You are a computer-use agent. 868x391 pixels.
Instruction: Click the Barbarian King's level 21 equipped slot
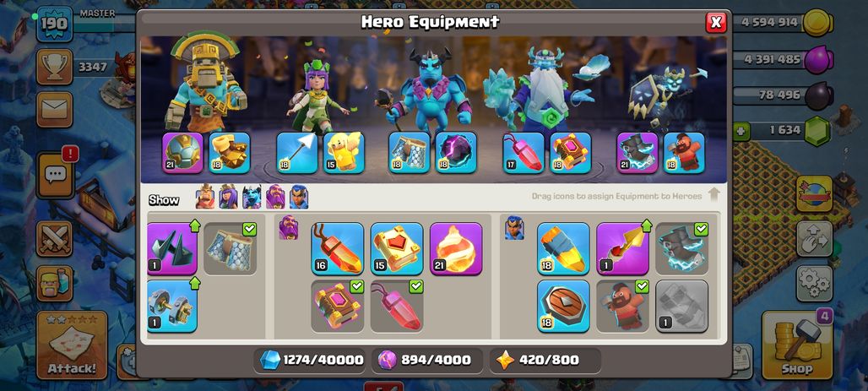pyautogui.click(x=182, y=152)
